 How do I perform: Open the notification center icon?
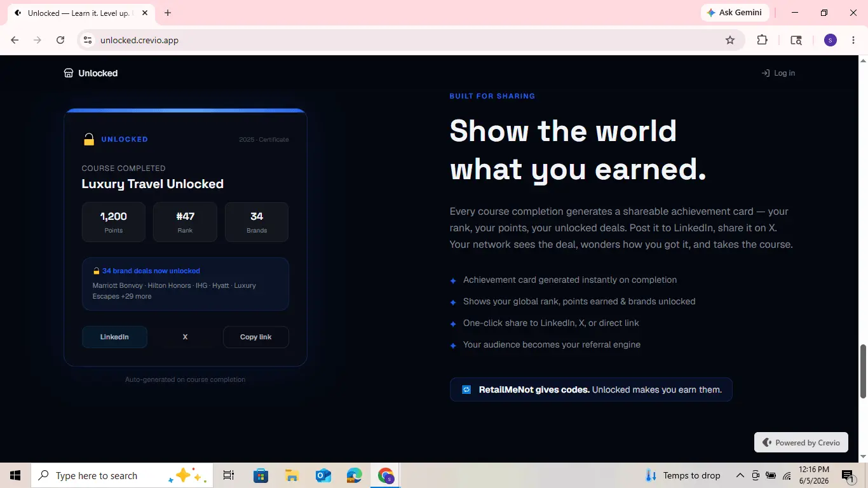click(x=848, y=475)
